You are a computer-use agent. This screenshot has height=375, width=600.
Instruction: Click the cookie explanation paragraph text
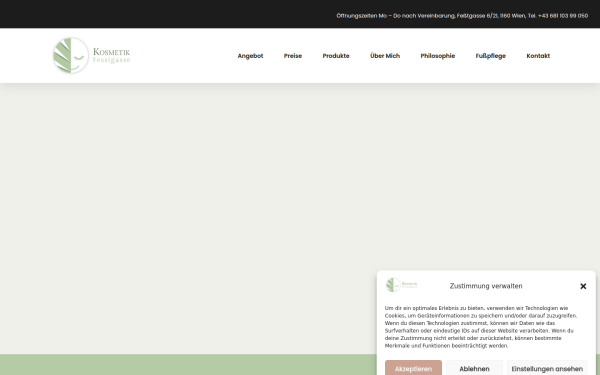tap(481, 327)
